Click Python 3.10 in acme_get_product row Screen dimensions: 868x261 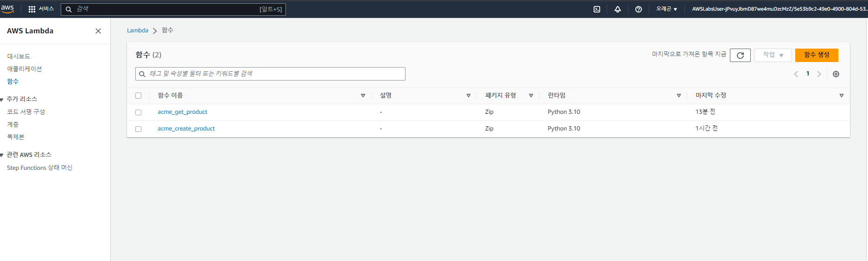pos(564,112)
